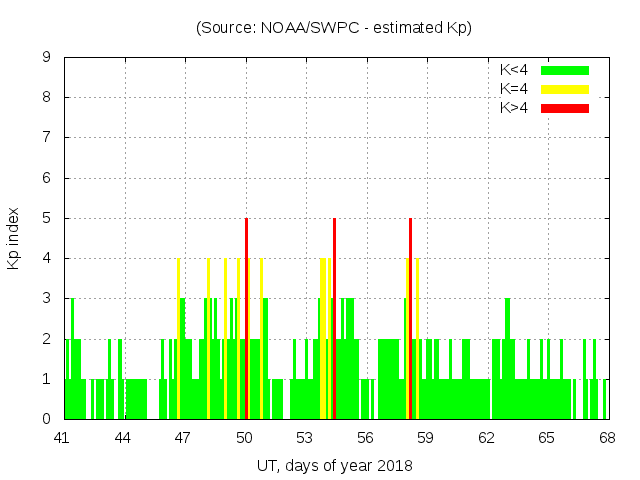Select the K=4 legend label text
This screenshot has height=480, width=640.
[516, 89]
